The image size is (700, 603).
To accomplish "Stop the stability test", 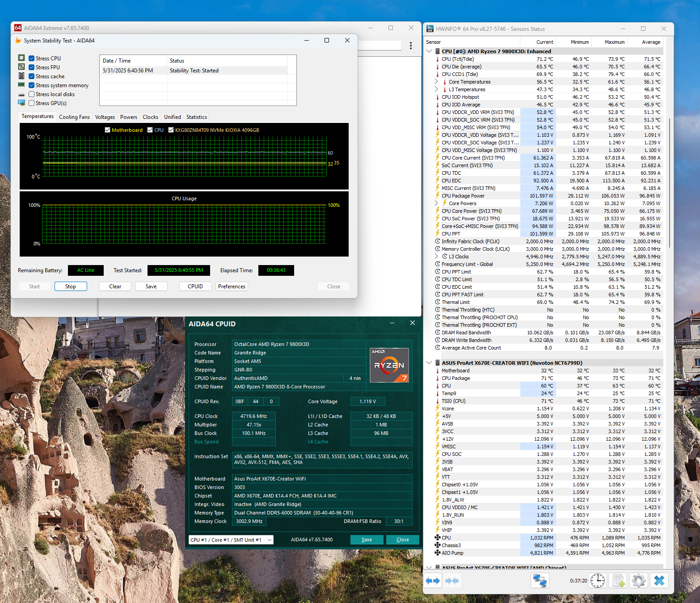I will coord(71,287).
